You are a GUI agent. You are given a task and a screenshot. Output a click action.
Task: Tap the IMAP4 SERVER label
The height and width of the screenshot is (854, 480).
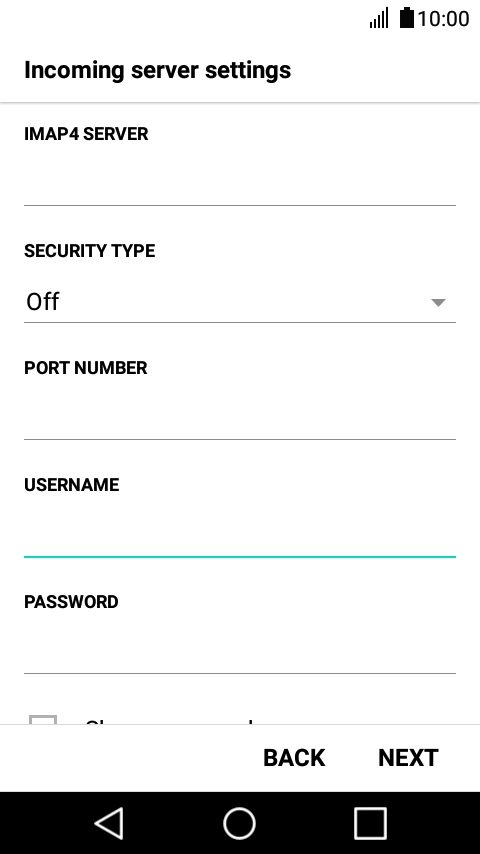86,134
